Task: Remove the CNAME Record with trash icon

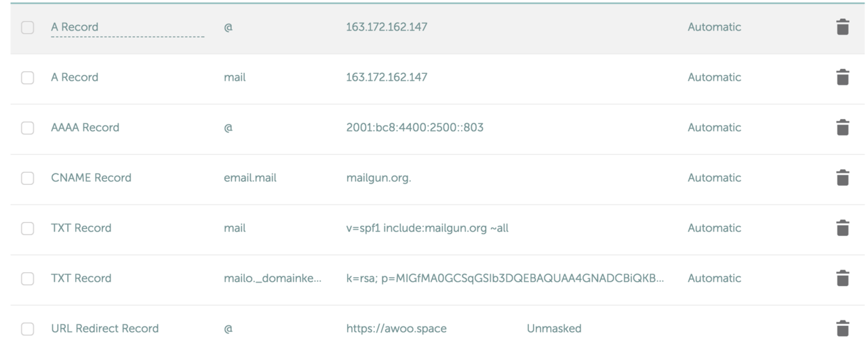Action: tap(842, 177)
